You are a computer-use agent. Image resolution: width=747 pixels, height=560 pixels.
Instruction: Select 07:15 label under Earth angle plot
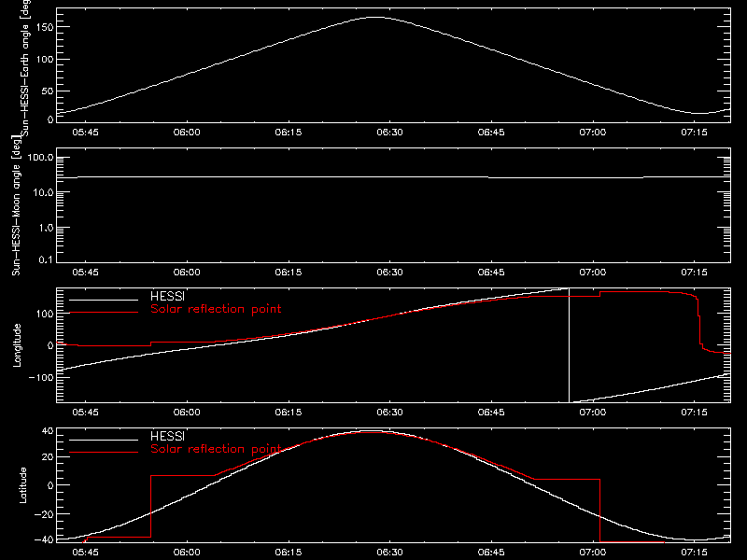(x=694, y=133)
